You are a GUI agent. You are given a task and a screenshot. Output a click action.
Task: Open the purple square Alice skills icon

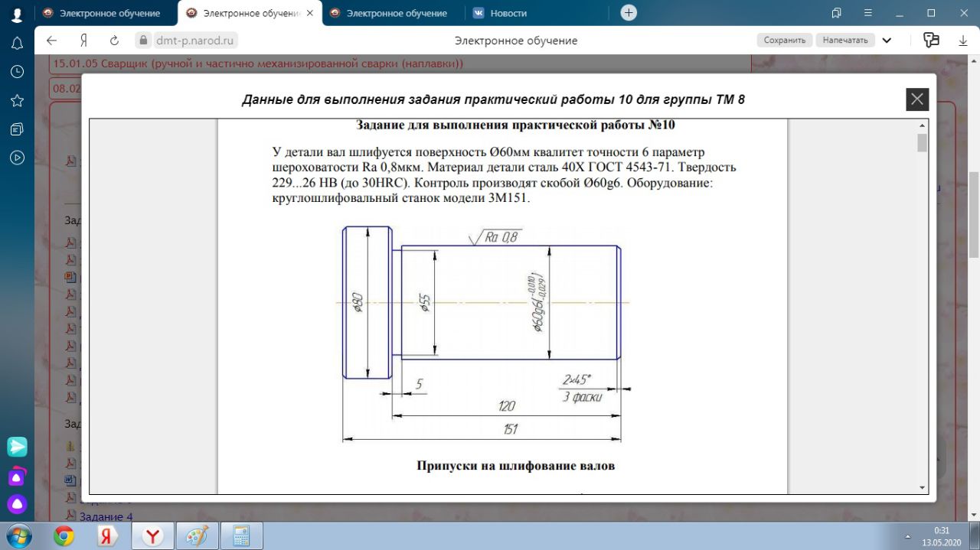tap(17, 477)
